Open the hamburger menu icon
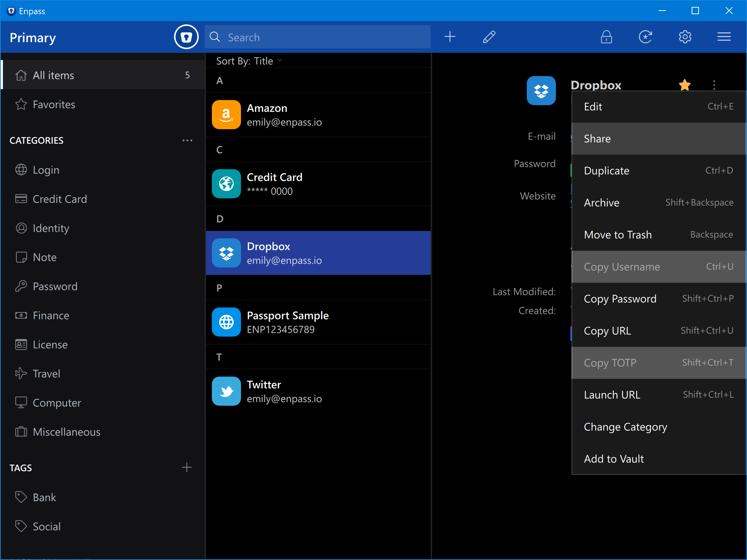 tap(724, 37)
